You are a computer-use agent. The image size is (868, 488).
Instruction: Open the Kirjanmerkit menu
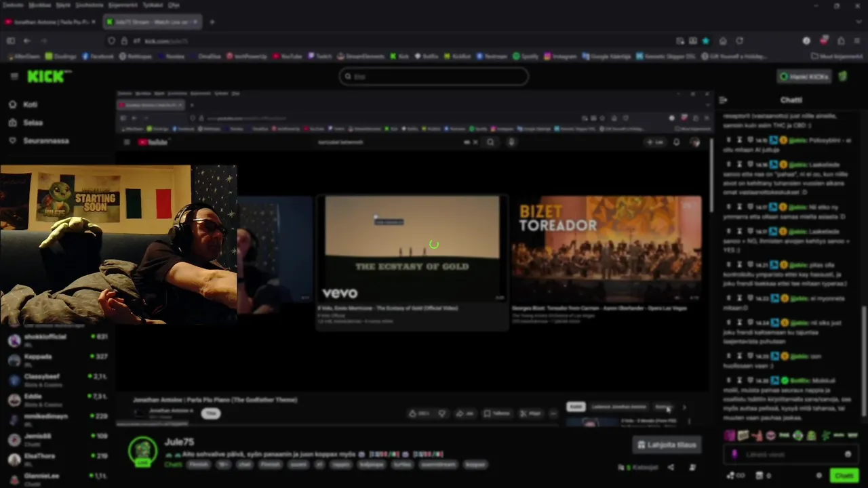123,5
